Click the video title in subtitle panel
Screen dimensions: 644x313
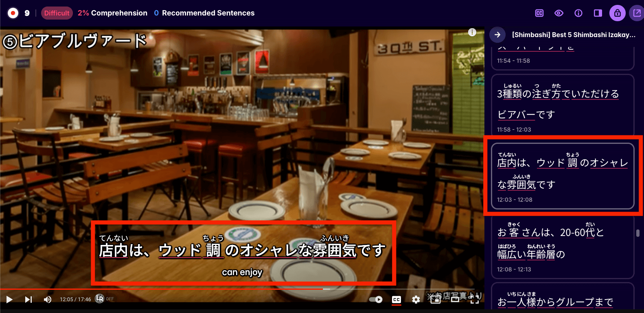(574, 35)
